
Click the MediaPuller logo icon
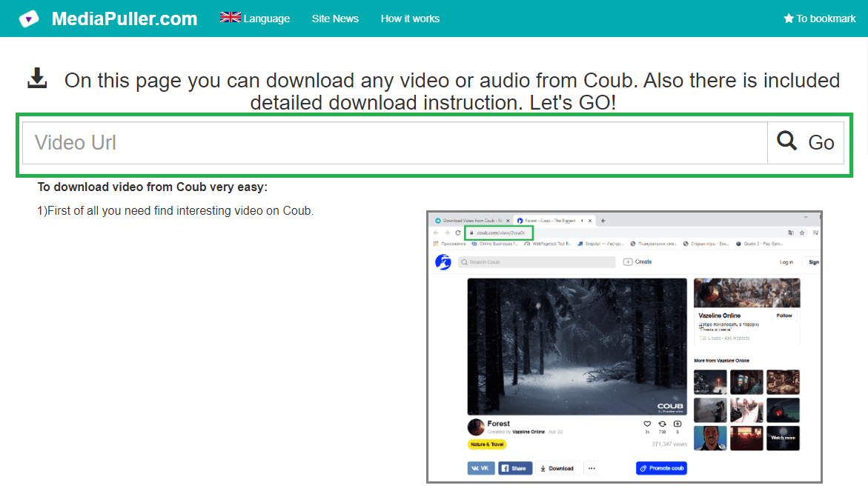point(29,19)
